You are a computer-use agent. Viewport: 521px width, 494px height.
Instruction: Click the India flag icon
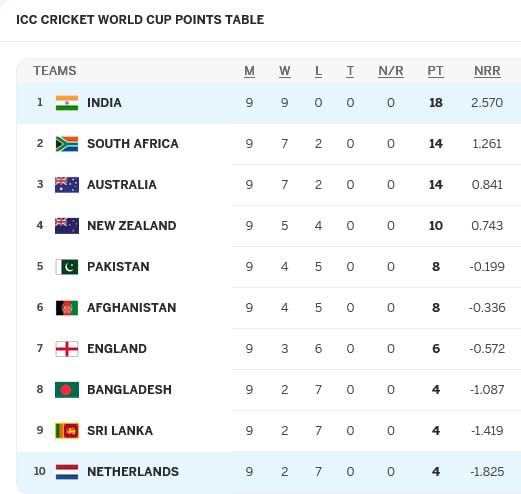click(x=67, y=103)
